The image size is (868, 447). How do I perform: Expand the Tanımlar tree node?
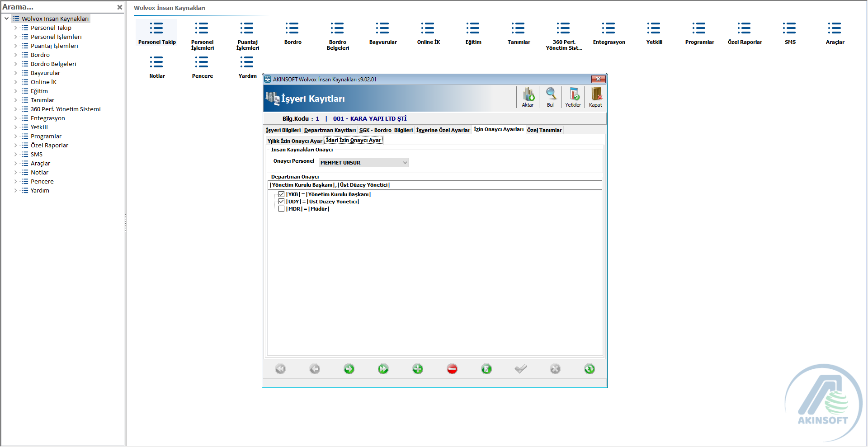[x=15, y=100]
